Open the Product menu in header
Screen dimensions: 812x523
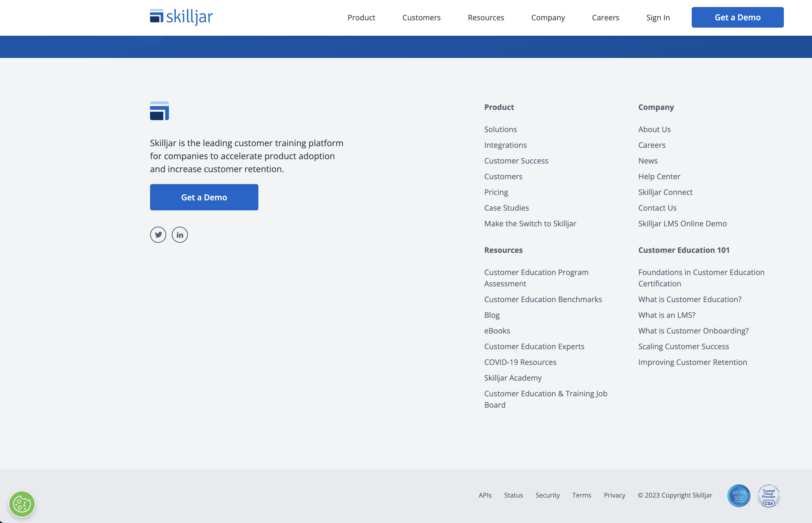(361, 17)
